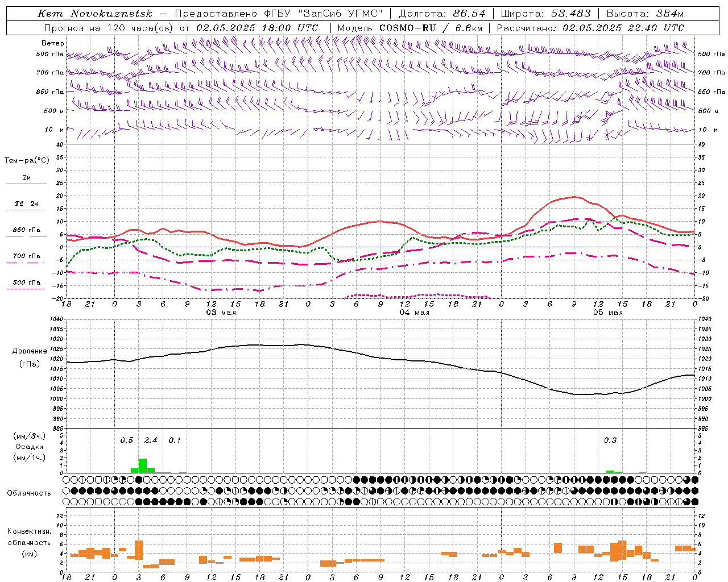The width and height of the screenshot is (728, 582).
Task: Click the 'Облачность' cloudiness label
Action: pyautogui.click(x=29, y=493)
